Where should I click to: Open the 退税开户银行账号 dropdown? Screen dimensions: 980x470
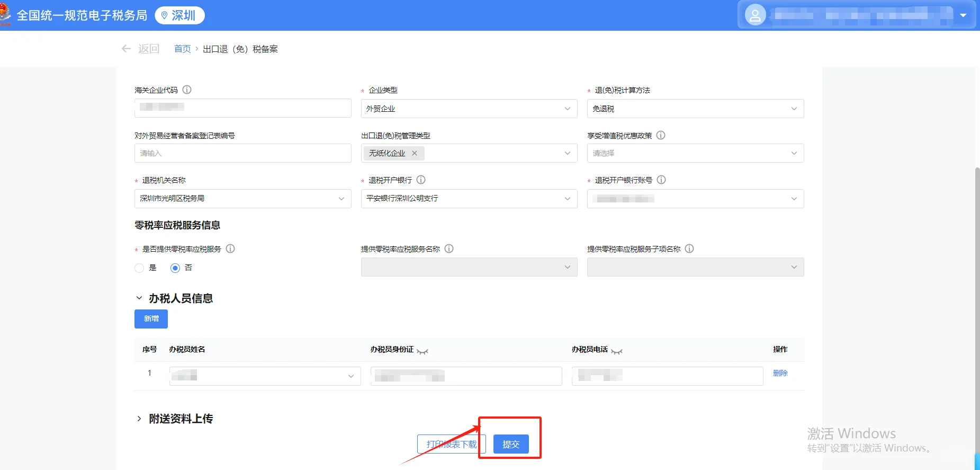(x=695, y=199)
